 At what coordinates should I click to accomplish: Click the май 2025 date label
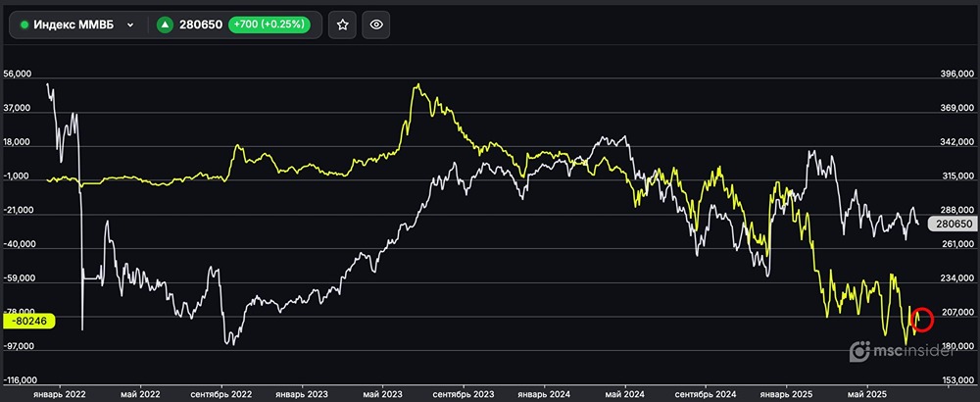click(x=867, y=394)
